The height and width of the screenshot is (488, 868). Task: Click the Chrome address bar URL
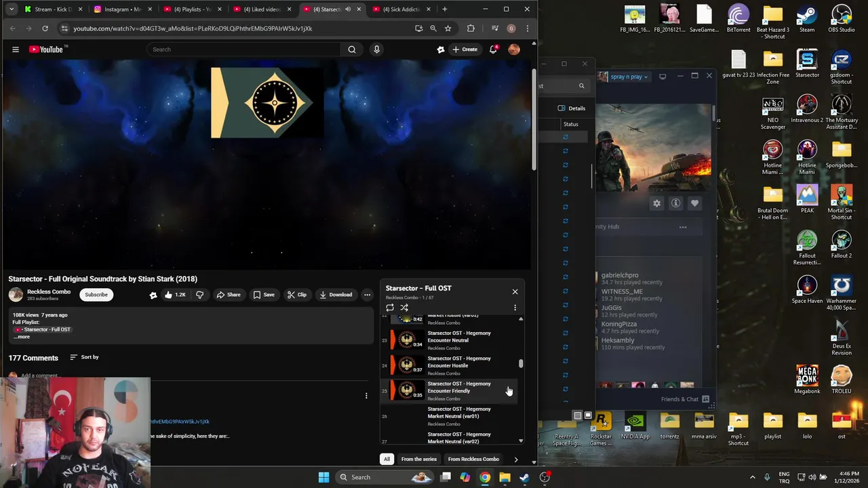(x=193, y=28)
